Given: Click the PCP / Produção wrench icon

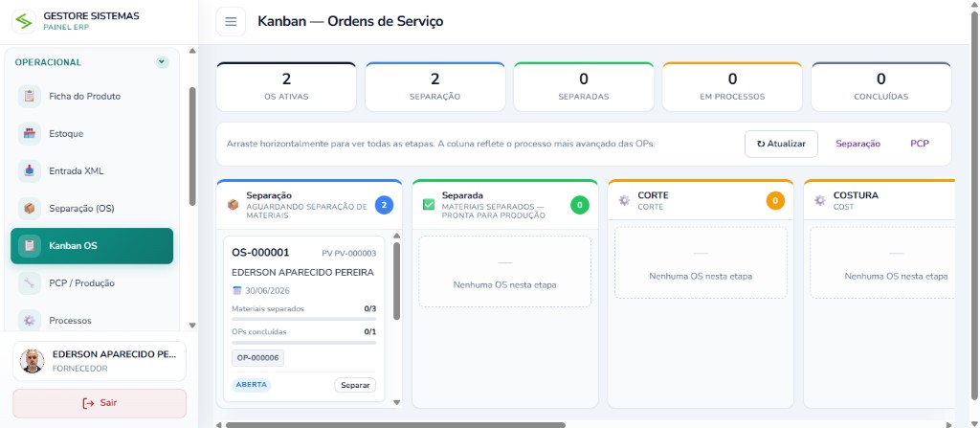Looking at the screenshot, I should click(x=30, y=282).
